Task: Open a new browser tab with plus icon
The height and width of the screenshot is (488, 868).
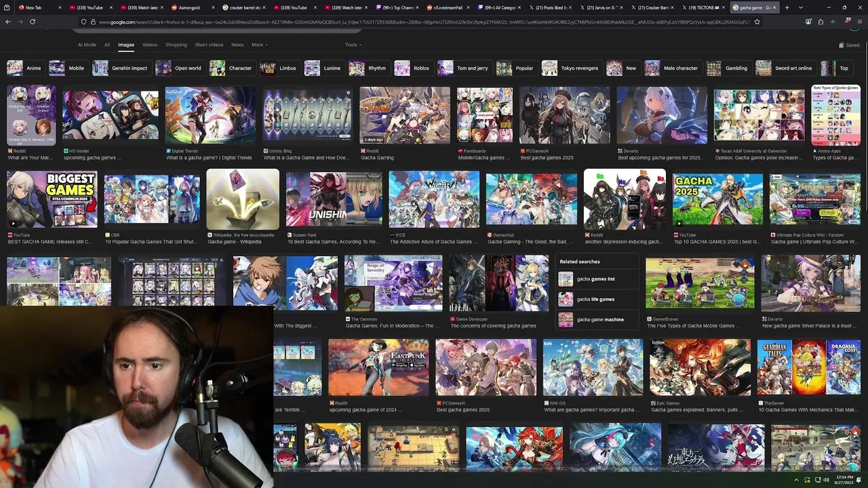Action: (x=787, y=7)
